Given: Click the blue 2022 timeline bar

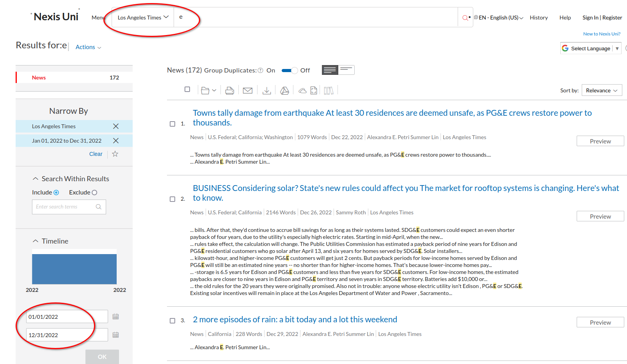Looking at the screenshot, I should (74, 269).
